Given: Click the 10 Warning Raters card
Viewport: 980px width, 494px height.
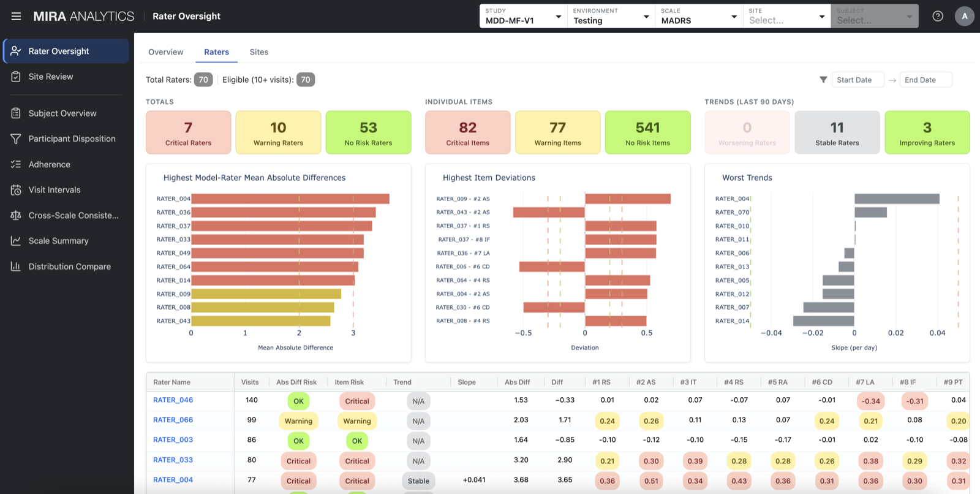Looking at the screenshot, I should pyautogui.click(x=278, y=132).
